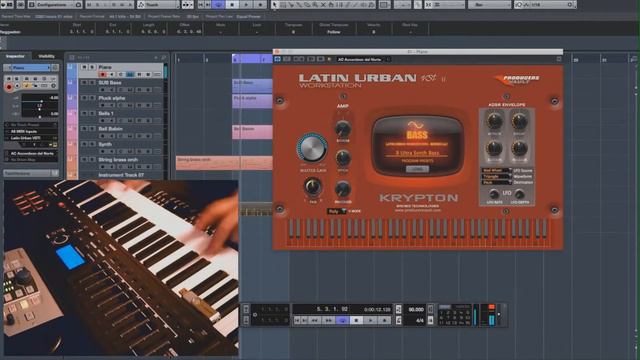Select Instrument Track 07

pos(122,175)
